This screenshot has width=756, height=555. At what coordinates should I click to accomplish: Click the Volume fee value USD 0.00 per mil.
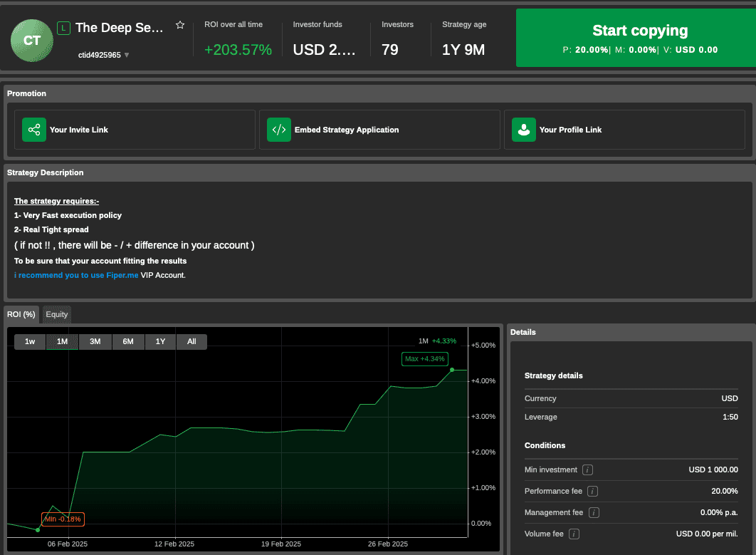707,534
